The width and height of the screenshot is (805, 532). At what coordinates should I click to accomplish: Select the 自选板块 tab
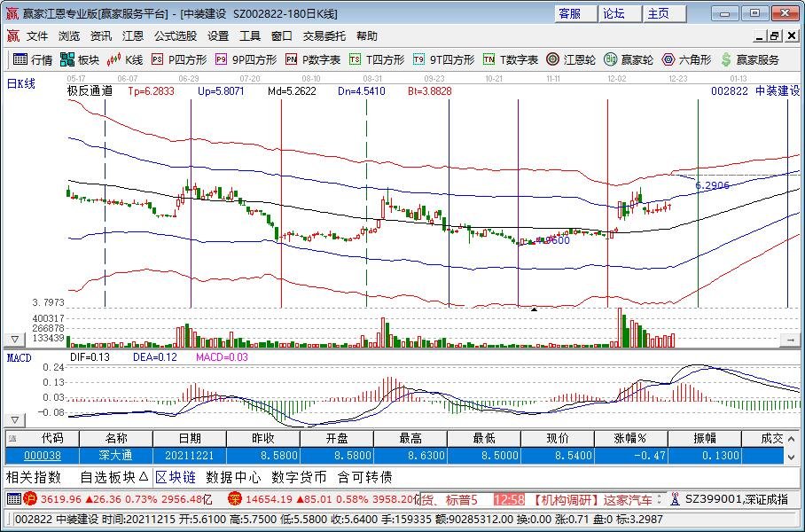[114, 477]
